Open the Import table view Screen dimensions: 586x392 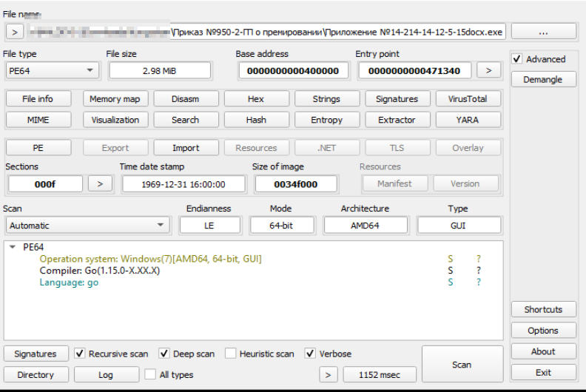pyautogui.click(x=186, y=148)
